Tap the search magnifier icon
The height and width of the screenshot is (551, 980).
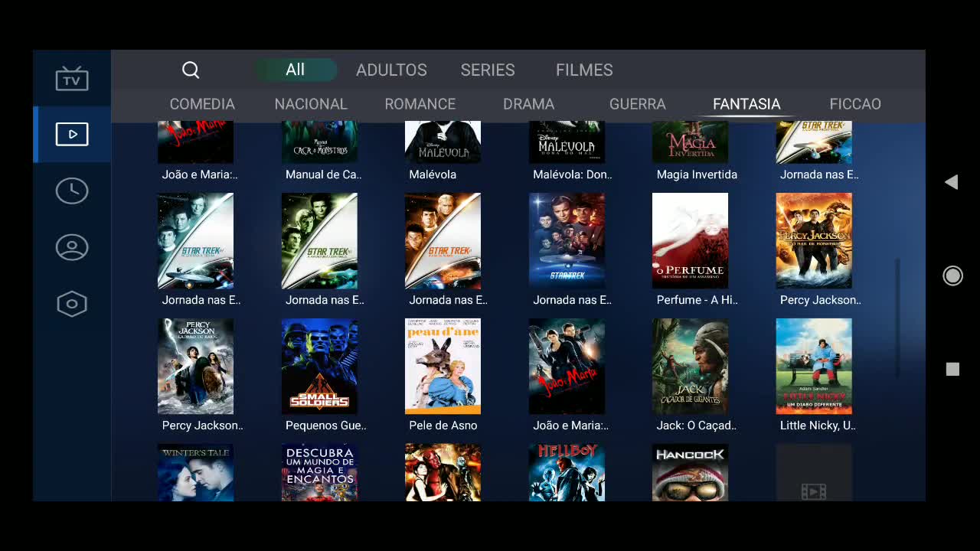(191, 70)
